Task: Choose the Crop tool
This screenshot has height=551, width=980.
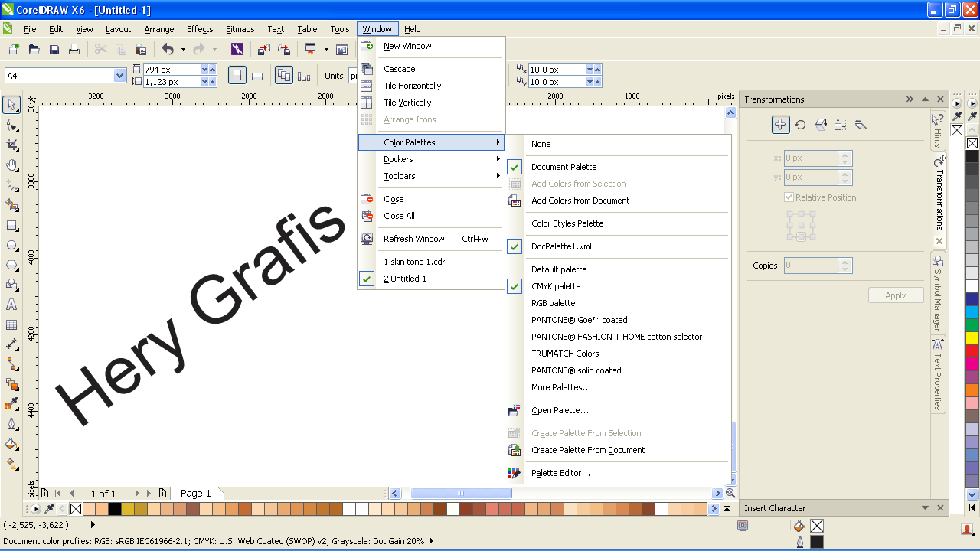Action: [11, 145]
